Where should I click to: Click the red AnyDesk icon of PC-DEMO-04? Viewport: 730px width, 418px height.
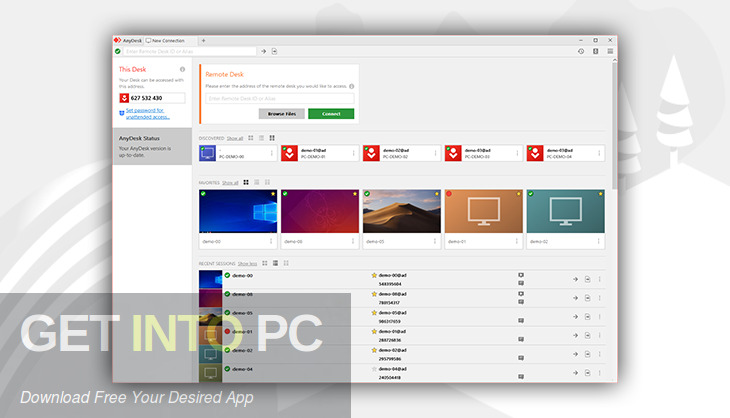(x=535, y=153)
